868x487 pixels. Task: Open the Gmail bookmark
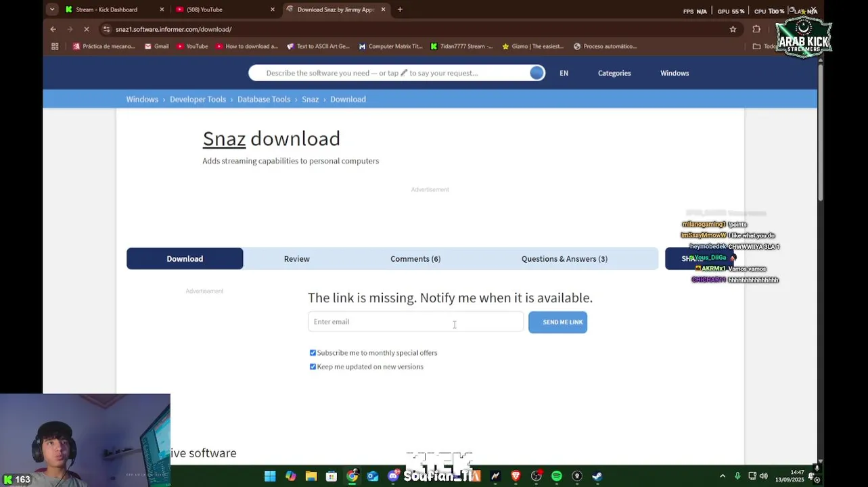coord(156,46)
